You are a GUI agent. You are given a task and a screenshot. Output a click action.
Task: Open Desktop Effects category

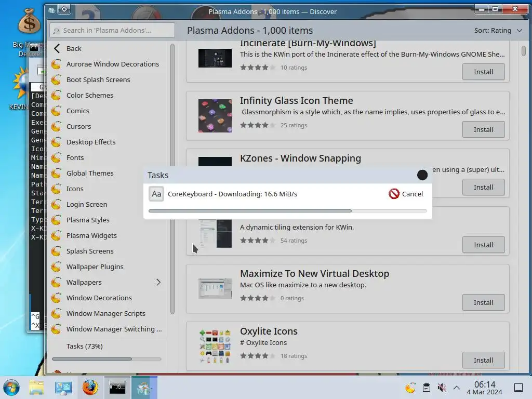click(x=107, y=142)
